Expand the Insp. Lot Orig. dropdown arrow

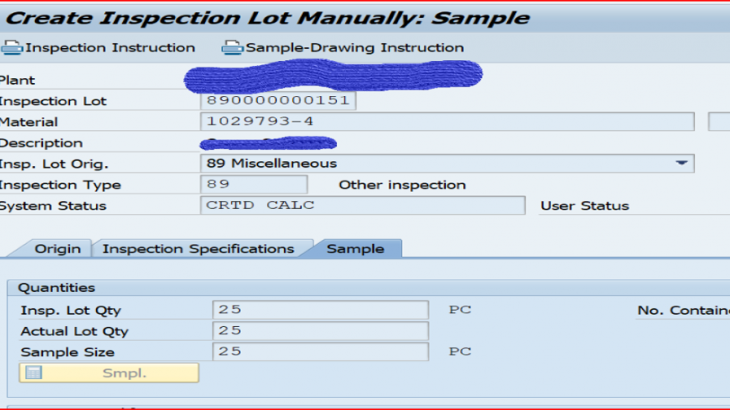[681, 163]
